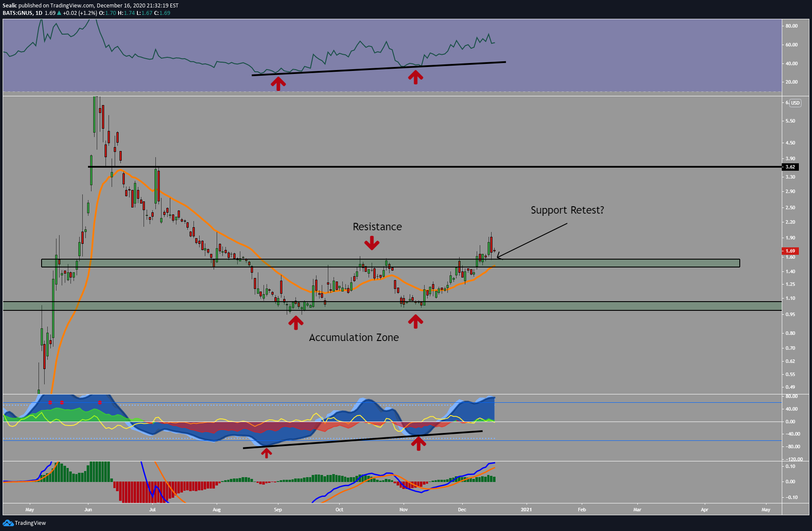The height and width of the screenshot is (531, 812).
Task: Click the 0.49 label on price axis
Action: point(790,387)
